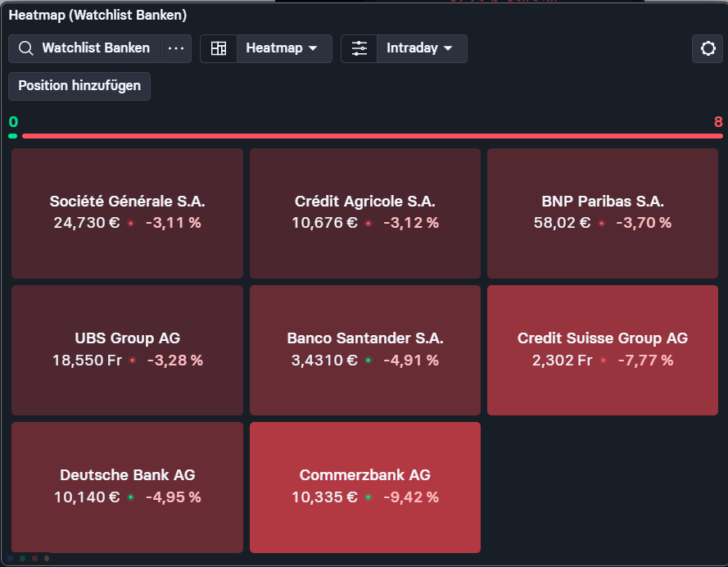
Task: Select the Banco Santander S.A. tile
Action: [x=365, y=350]
